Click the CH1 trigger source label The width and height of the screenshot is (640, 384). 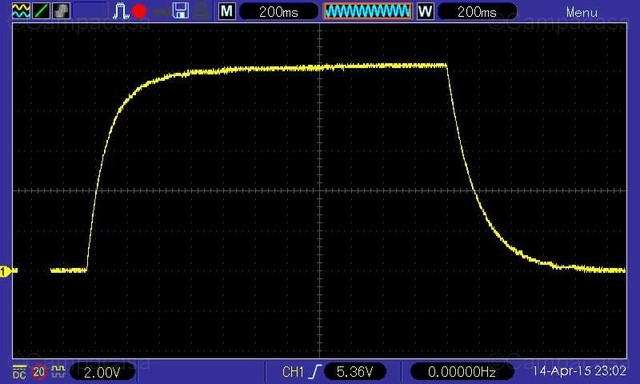pyautogui.click(x=293, y=372)
